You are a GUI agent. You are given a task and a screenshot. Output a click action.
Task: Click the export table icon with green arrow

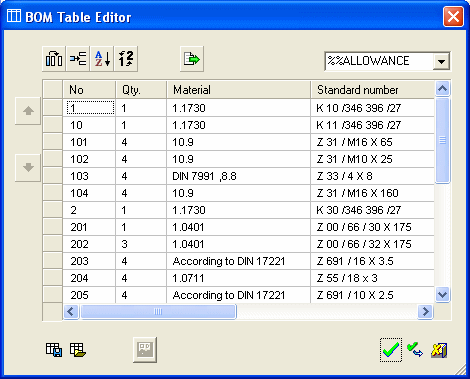tap(192, 59)
